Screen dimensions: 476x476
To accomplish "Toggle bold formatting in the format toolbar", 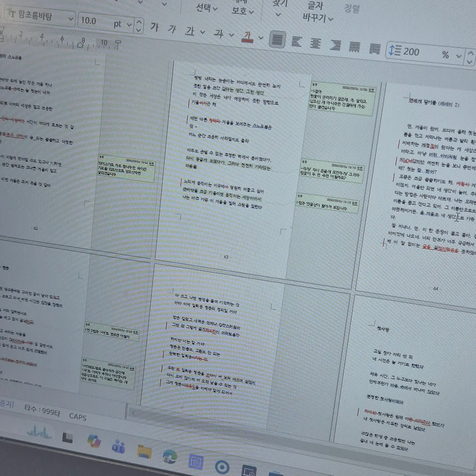I will pyautogui.click(x=154, y=27).
